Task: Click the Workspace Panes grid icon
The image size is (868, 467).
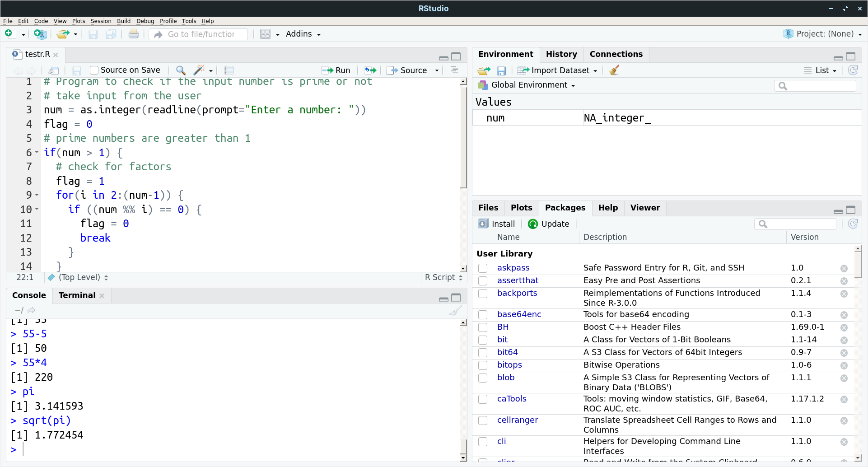Action: [265, 34]
